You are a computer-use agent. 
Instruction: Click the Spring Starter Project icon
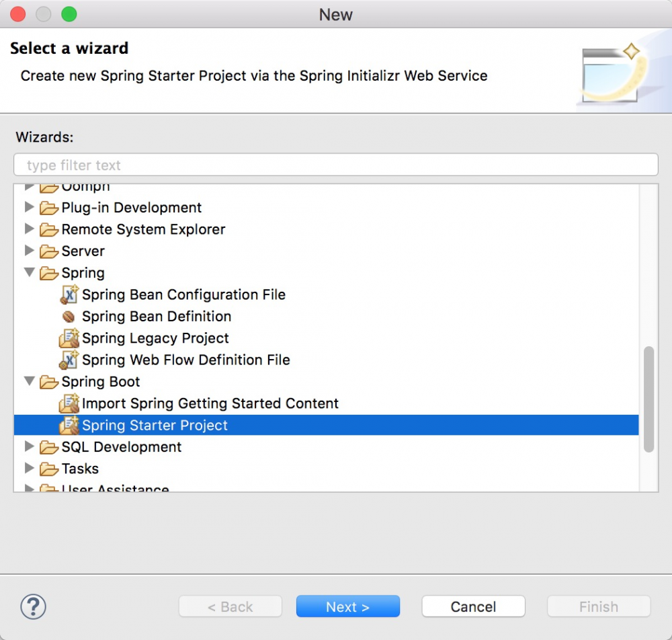tap(69, 426)
